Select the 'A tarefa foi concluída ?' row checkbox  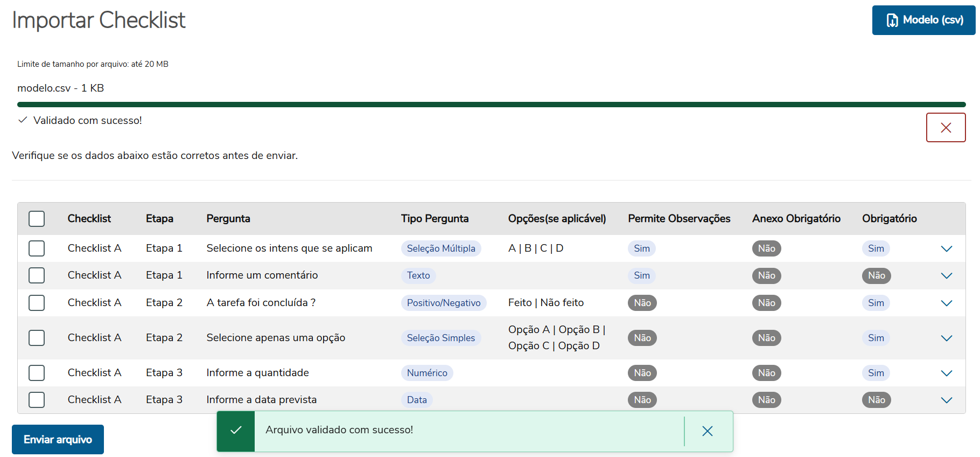(x=37, y=303)
